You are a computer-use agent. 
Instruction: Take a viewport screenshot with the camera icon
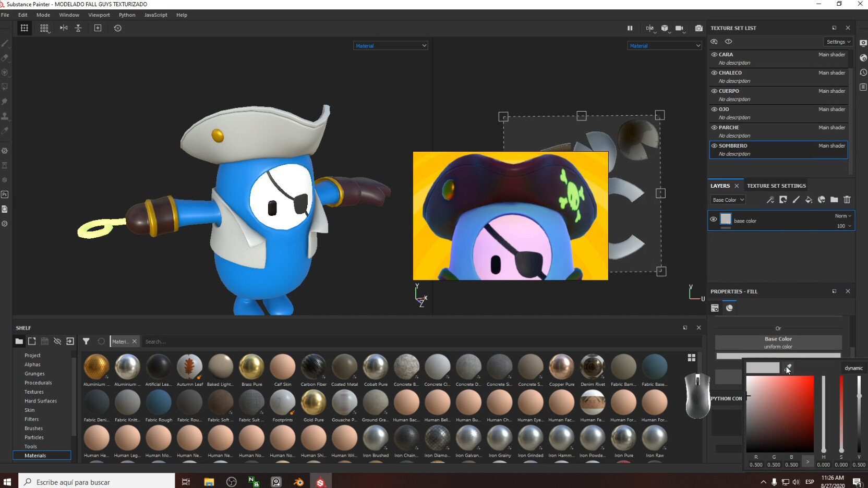point(699,28)
